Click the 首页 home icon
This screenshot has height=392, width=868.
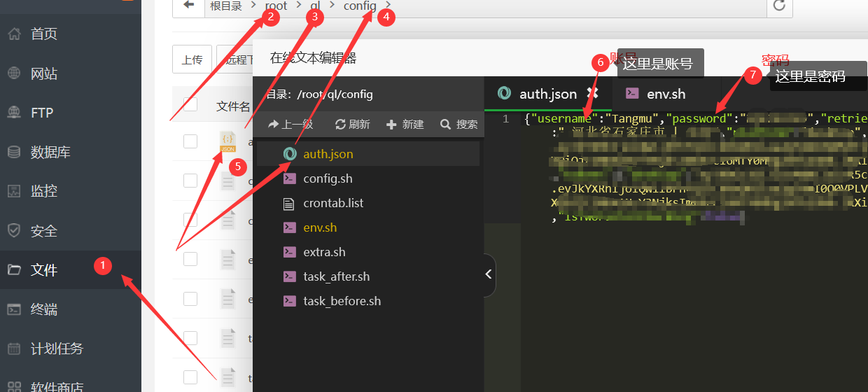[x=14, y=34]
